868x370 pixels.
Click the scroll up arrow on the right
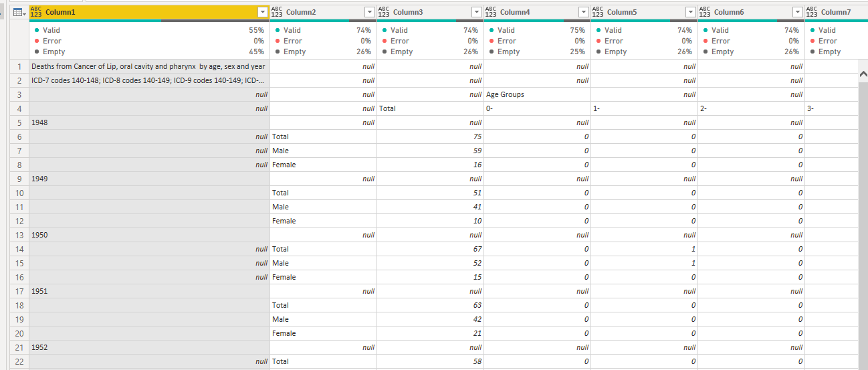(862, 75)
